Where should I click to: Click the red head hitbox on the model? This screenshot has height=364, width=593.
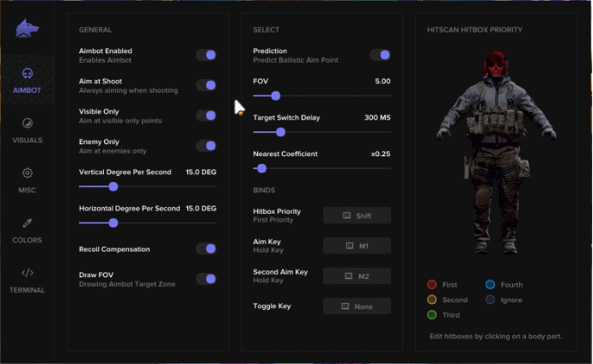(496, 64)
